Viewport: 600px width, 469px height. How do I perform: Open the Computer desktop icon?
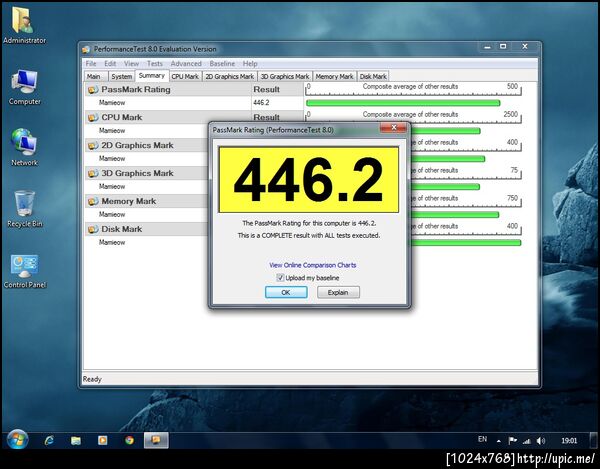tap(24, 87)
